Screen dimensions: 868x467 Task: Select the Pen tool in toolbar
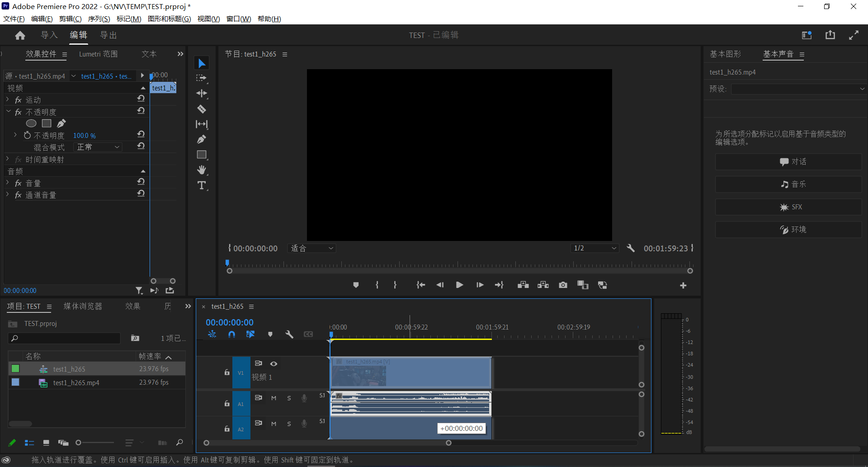coord(202,139)
